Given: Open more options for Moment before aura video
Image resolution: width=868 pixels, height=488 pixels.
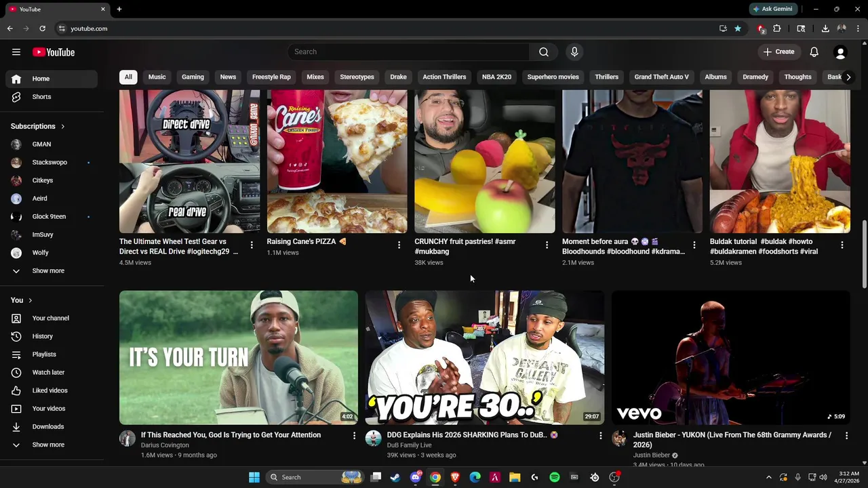Looking at the screenshot, I should [694, 245].
